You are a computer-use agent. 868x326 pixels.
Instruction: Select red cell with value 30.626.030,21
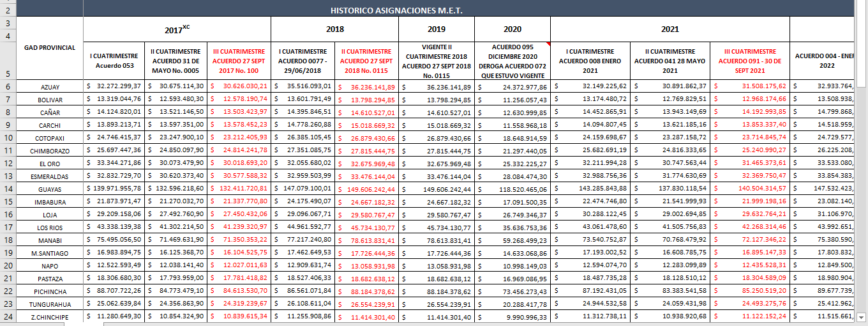(239, 86)
